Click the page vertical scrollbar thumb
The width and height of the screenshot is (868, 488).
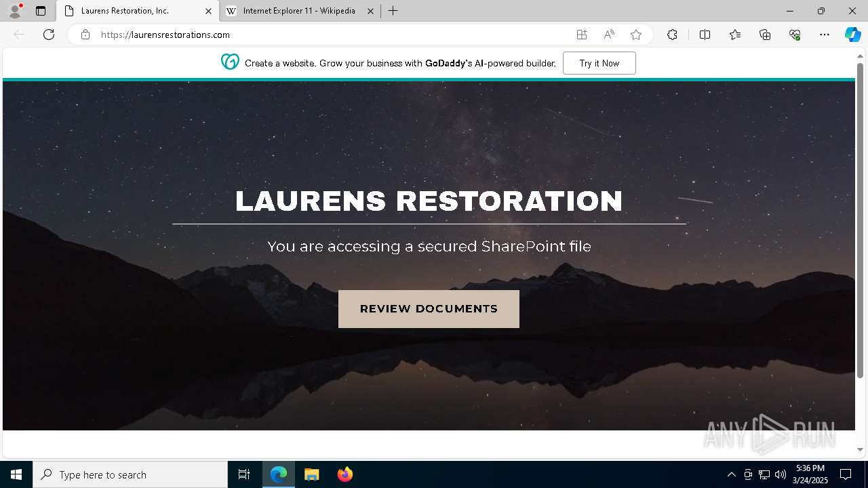860,220
